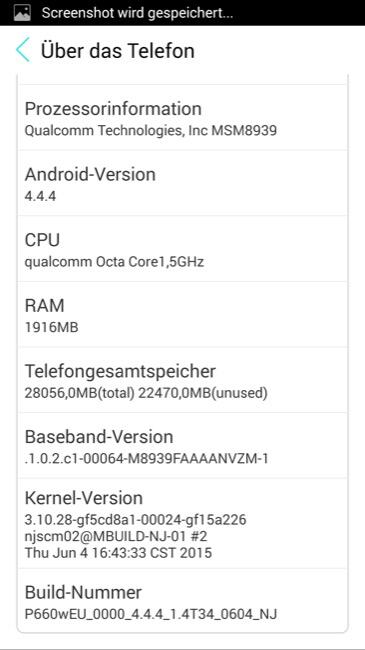Tap the 1916MB value
365x650 pixels.
tap(51, 327)
